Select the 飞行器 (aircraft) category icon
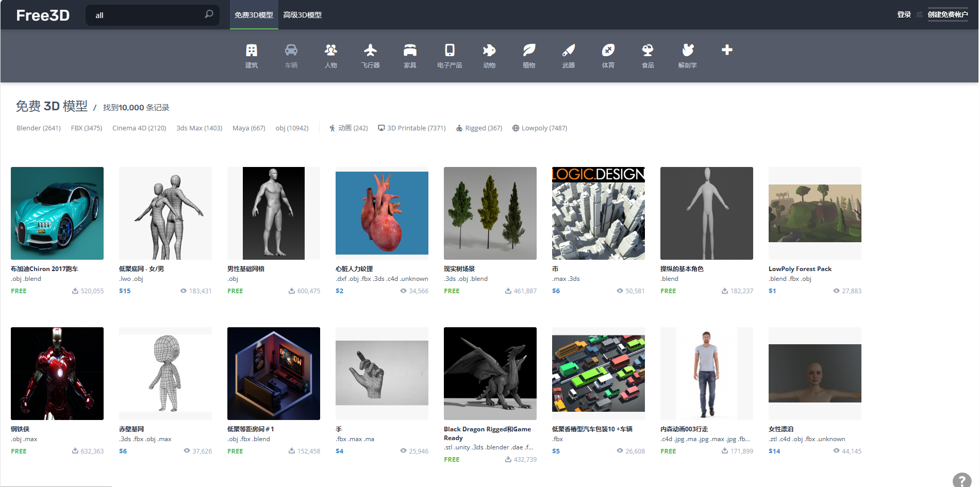This screenshot has height=487, width=980. [370, 55]
